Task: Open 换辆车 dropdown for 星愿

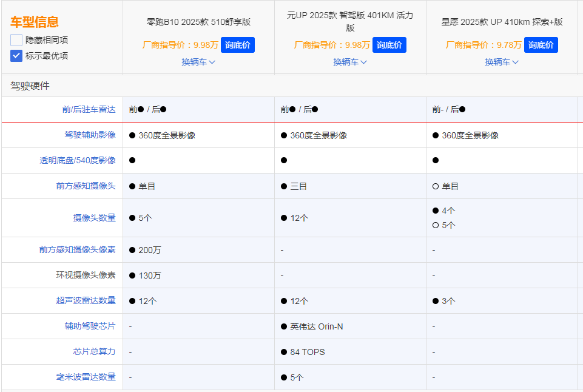Action: 502,62
